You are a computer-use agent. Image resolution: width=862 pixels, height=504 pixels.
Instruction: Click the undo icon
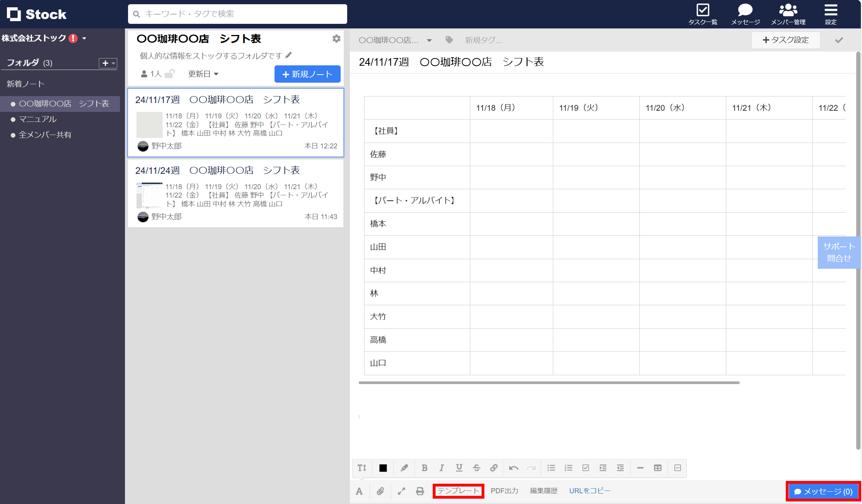tap(513, 468)
